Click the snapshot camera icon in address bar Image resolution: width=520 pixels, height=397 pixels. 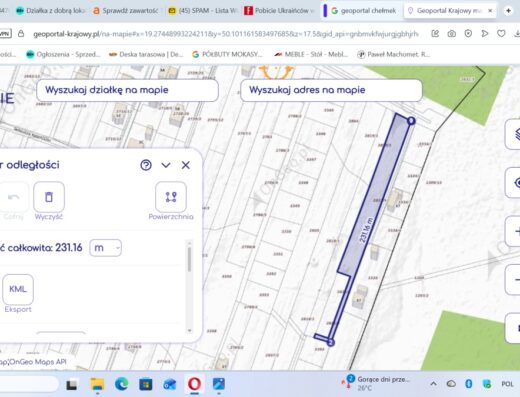(452, 34)
